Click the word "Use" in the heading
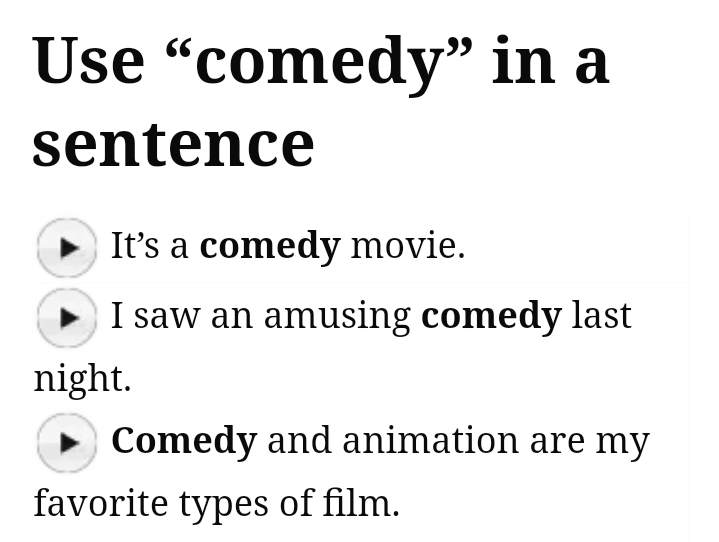The height and width of the screenshot is (542, 719). click(x=88, y=60)
